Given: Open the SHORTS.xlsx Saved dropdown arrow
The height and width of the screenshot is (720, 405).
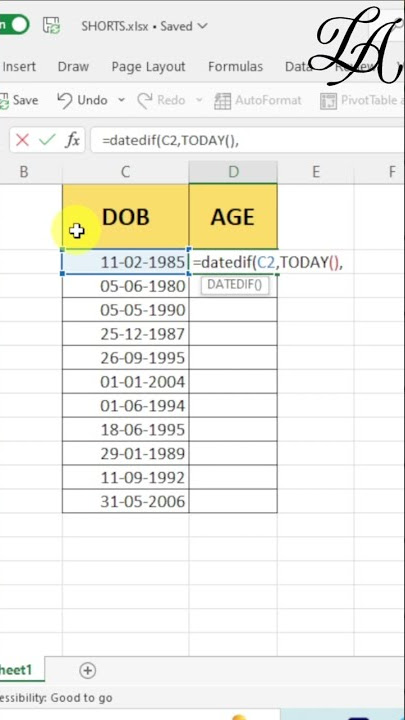Looking at the screenshot, I should pyautogui.click(x=202, y=26).
